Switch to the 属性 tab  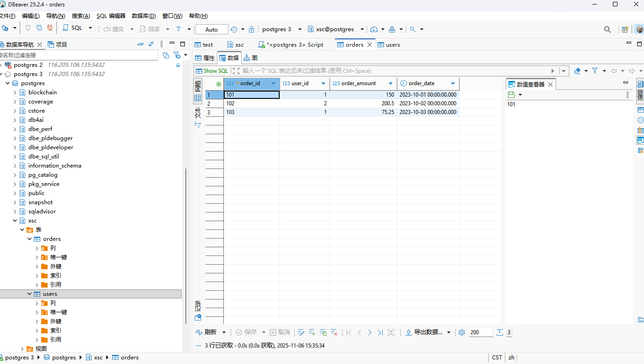205,58
